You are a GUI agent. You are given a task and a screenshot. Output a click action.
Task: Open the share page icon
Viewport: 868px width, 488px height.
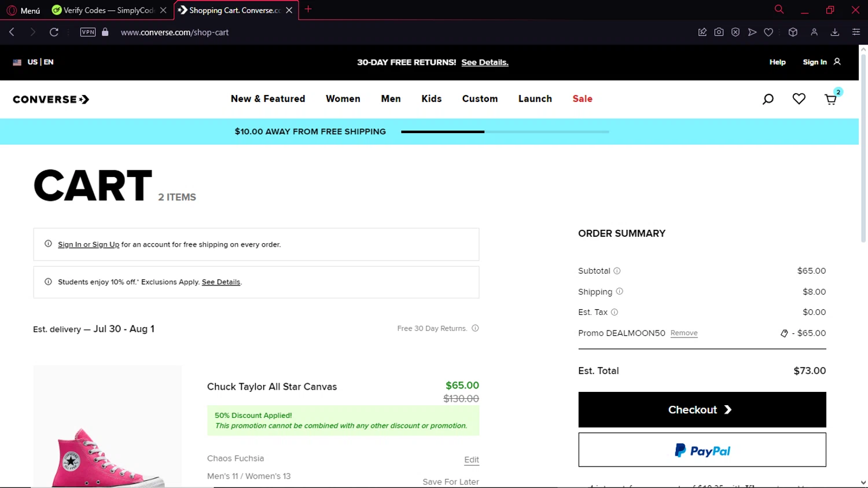point(703,32)
